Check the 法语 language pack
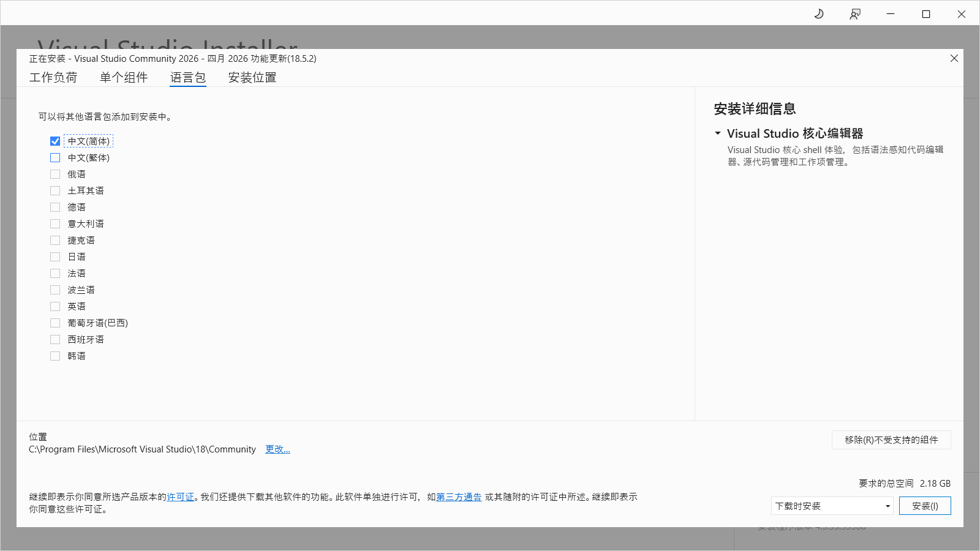This screenshot has width=980, height=551. tap(55, 273)
